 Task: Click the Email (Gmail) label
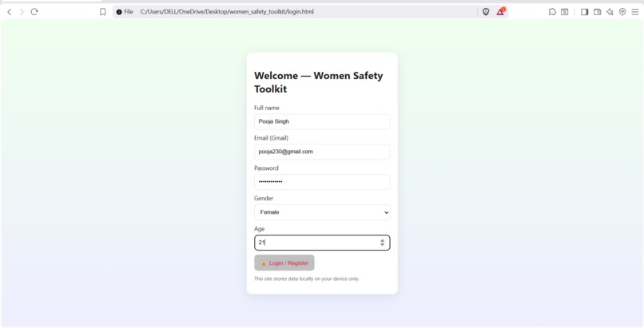point(271,138)
